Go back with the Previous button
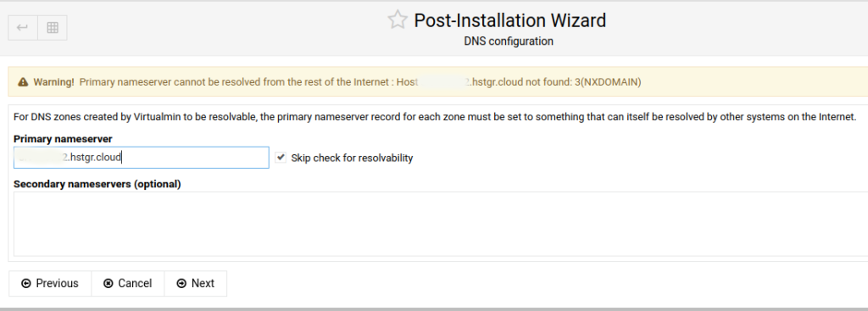This screenshot has height=311, width=868. 50,283
